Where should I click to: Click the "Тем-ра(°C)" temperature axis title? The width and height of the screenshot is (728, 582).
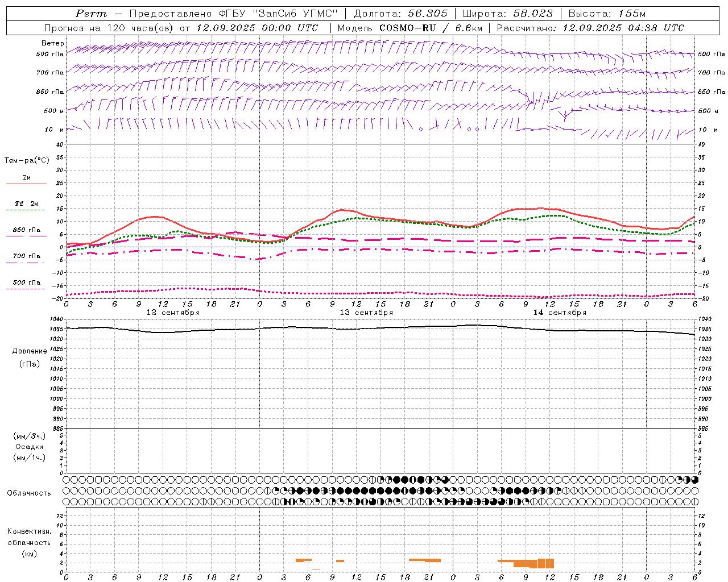click(x=27, y=161)
